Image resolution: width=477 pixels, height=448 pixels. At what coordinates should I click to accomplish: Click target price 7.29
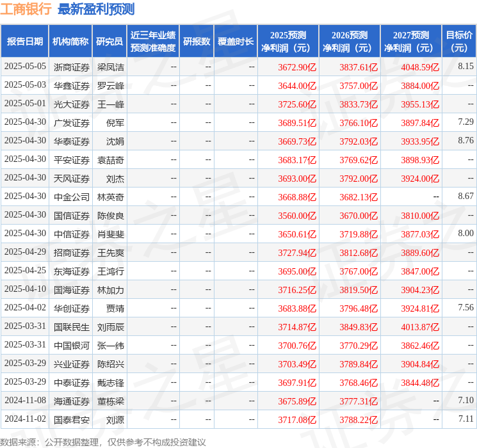click(465, 122)
